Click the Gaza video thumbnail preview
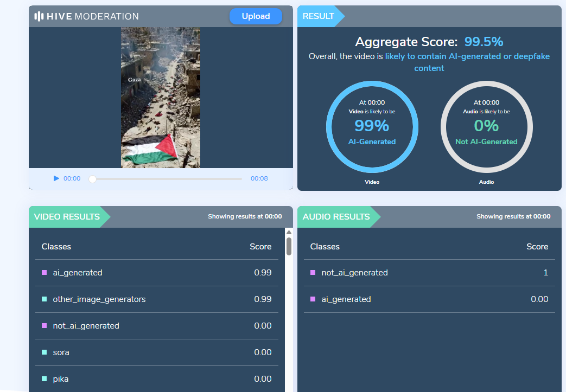The width and height of the screenshot is (566, 392). pos(161,98)
